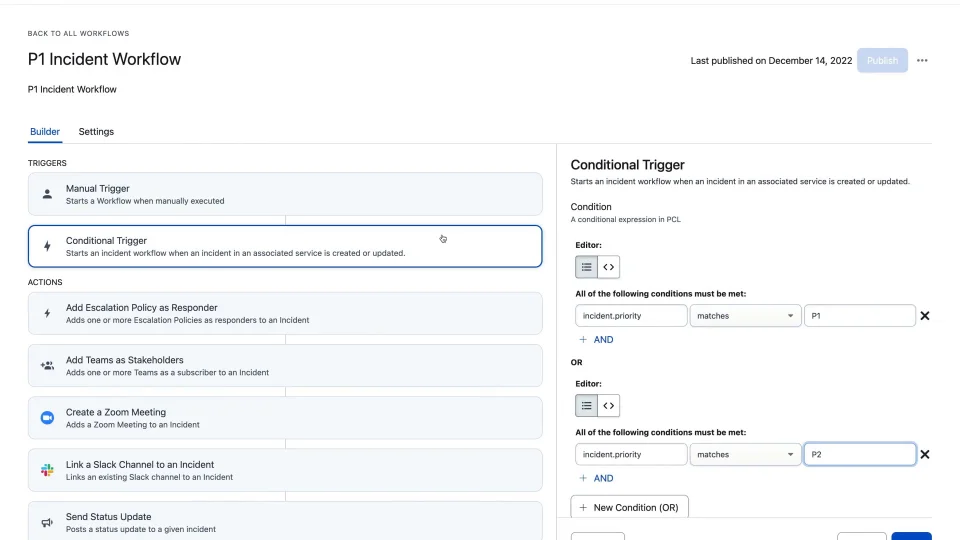Switch first condition editor to list view
The image size is (960, 540).
(x=587, y=267)
